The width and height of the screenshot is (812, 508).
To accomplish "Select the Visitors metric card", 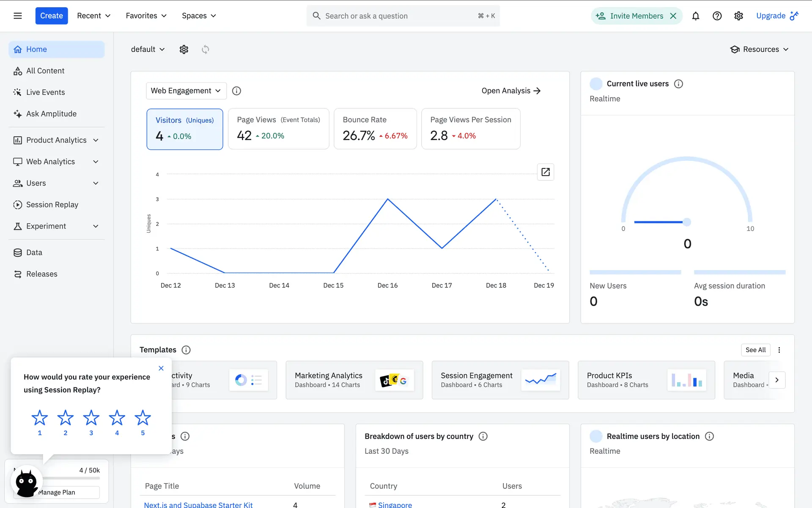I will tap(185, 129).
